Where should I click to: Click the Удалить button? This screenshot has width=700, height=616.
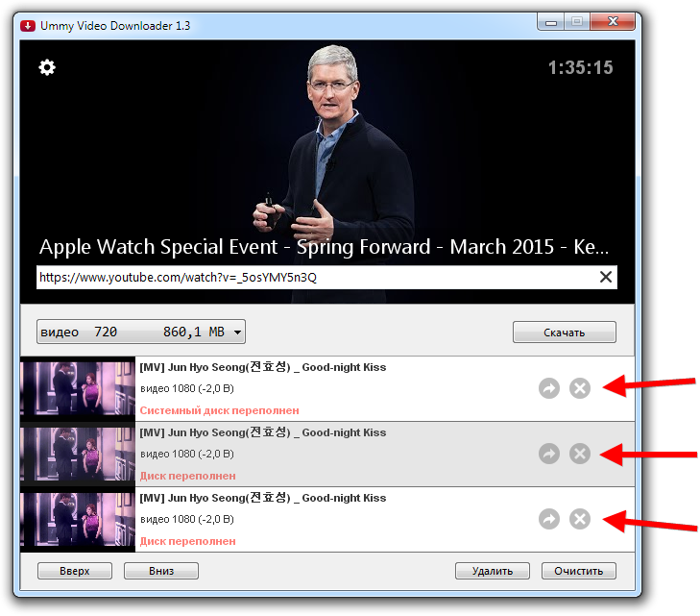click(x=493, y=571)
